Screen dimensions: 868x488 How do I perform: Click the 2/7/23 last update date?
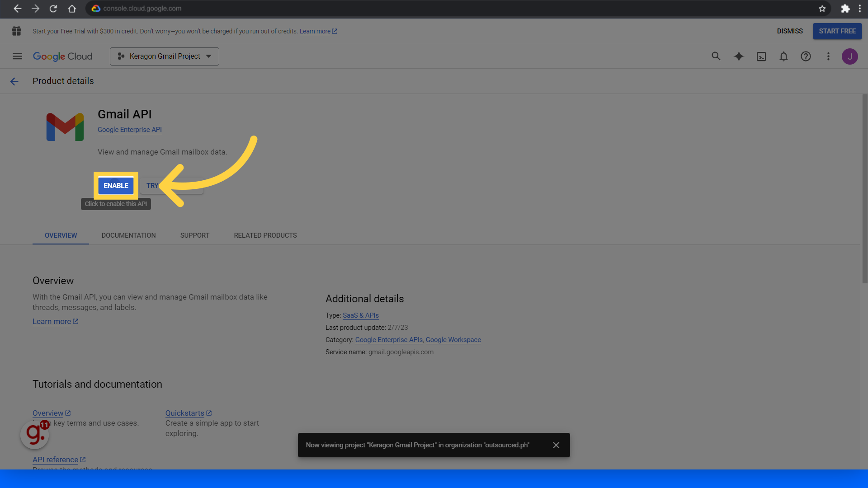click(398, 328)
